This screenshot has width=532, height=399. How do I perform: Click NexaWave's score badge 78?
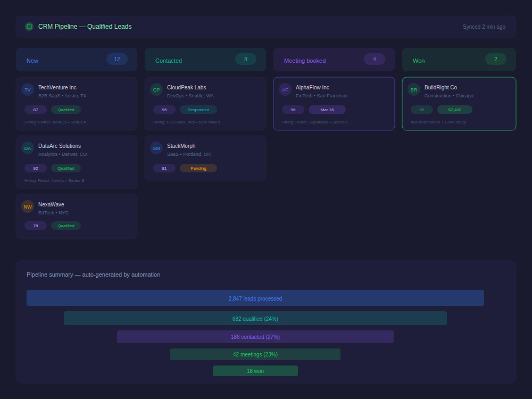click(36, 226)
